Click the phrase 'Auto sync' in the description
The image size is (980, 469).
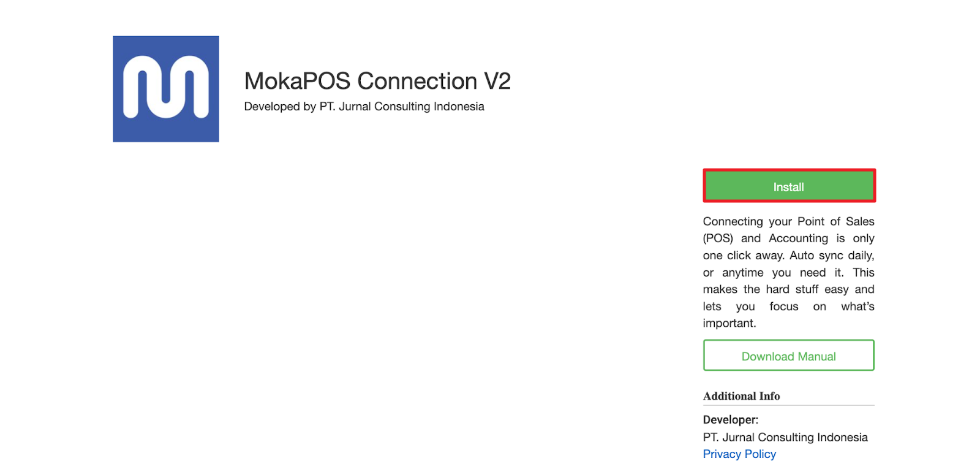coord(816,256)
